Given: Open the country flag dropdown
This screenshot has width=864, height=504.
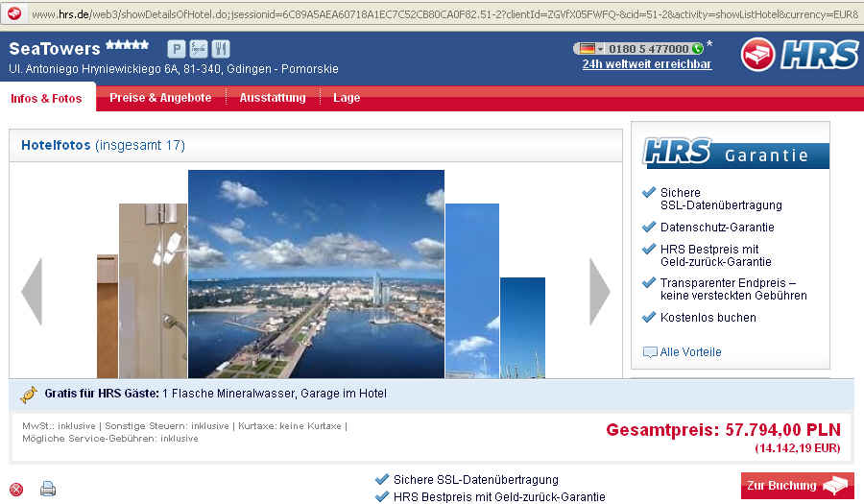Looking at the screenshot, I should 588,49.
